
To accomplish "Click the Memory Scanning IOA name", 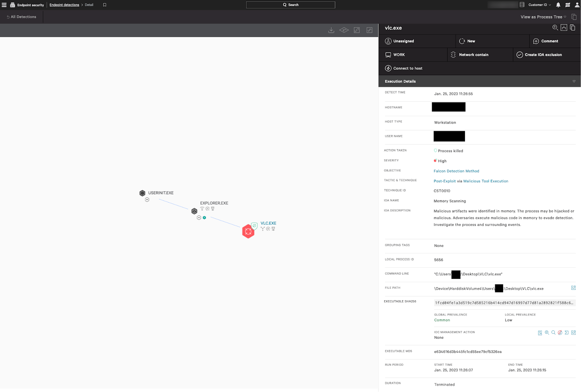I will click(450, 201).
